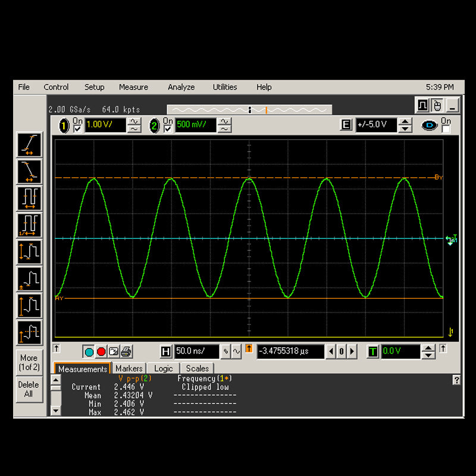Enable the digital channels On checkbox
The image size is (476, 476).
pyautogui.click(x=446, y=129)
